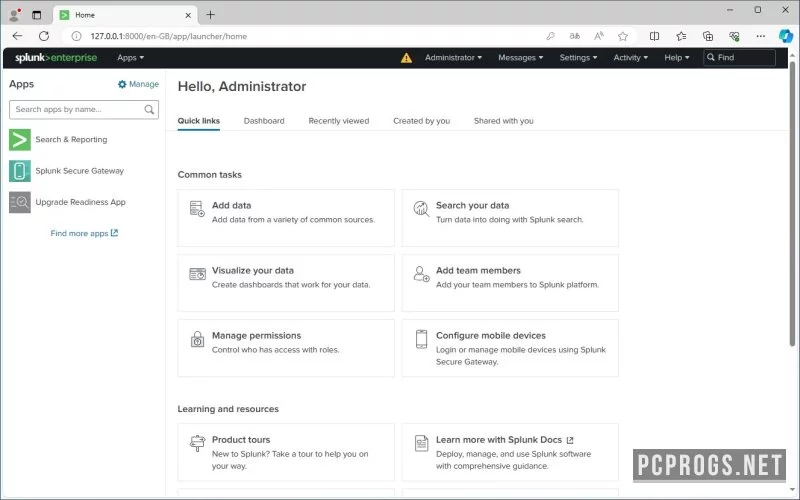Click the Search & Reporting label
The image size is (800, 500).
[x=71, y=139]
